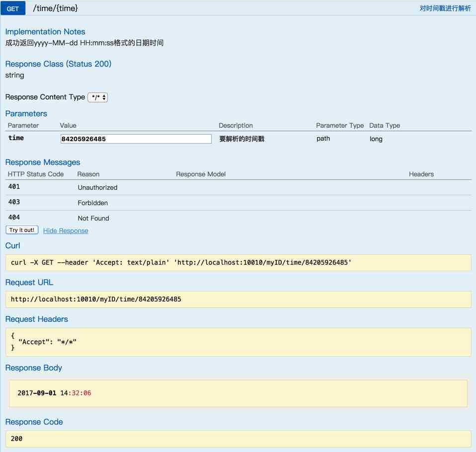Select the Description column header
This screenshot has width=476, height=452.
coord(236,126)
